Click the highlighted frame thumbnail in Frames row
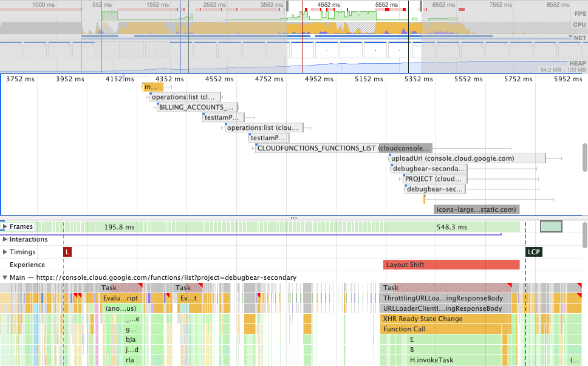This screenshot has width=588, height=366. (x=552, y=226)
